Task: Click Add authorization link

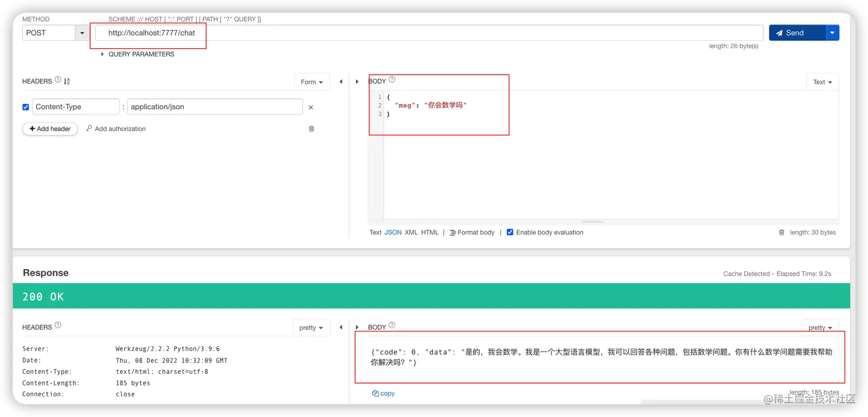Action: 116,129
